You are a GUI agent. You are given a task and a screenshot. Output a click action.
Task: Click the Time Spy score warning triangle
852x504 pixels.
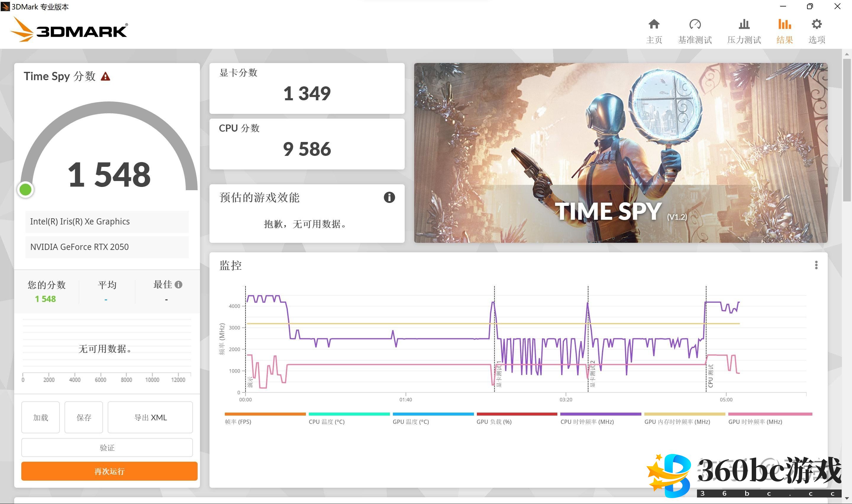105,76
